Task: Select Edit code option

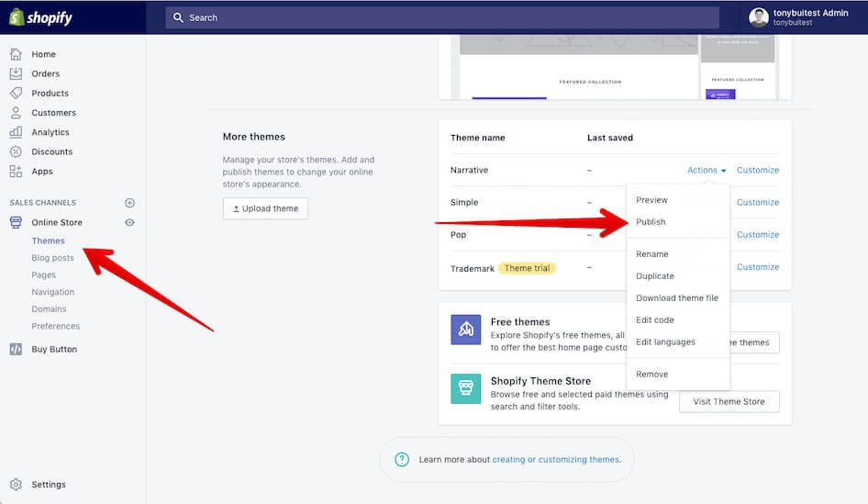Action: [655, 320]
